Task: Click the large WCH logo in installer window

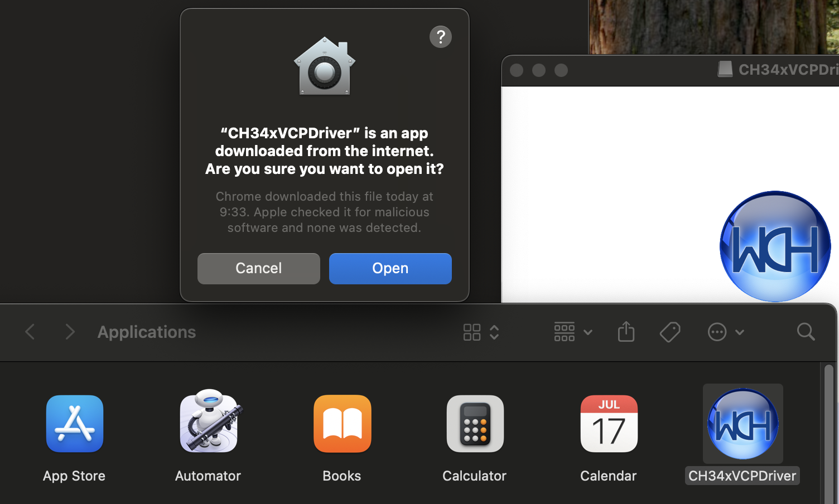Action: coord(775,246)
